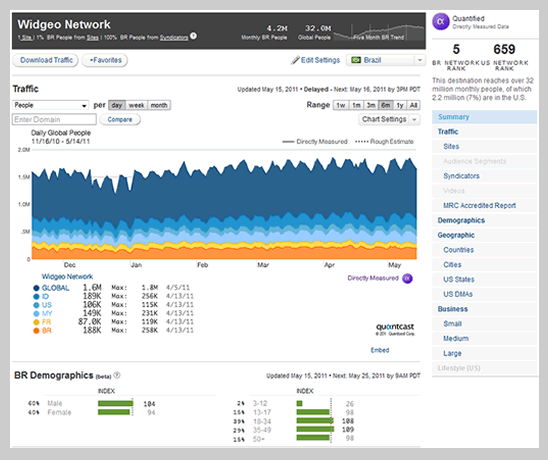Open the Brazil country dropdown arrow

tap(419, 60)
